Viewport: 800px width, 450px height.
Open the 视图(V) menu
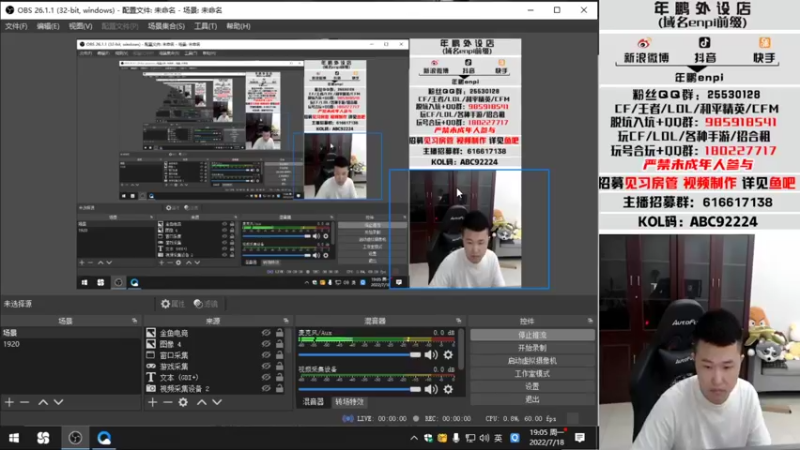click(x=81, y=26)
